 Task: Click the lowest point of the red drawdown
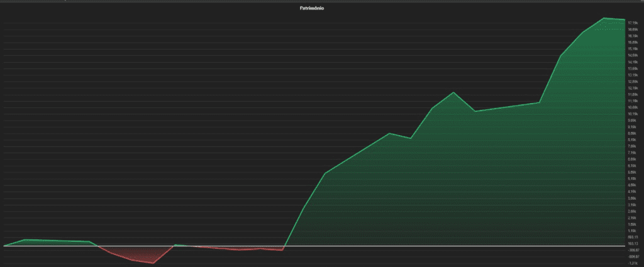(153, 263)
